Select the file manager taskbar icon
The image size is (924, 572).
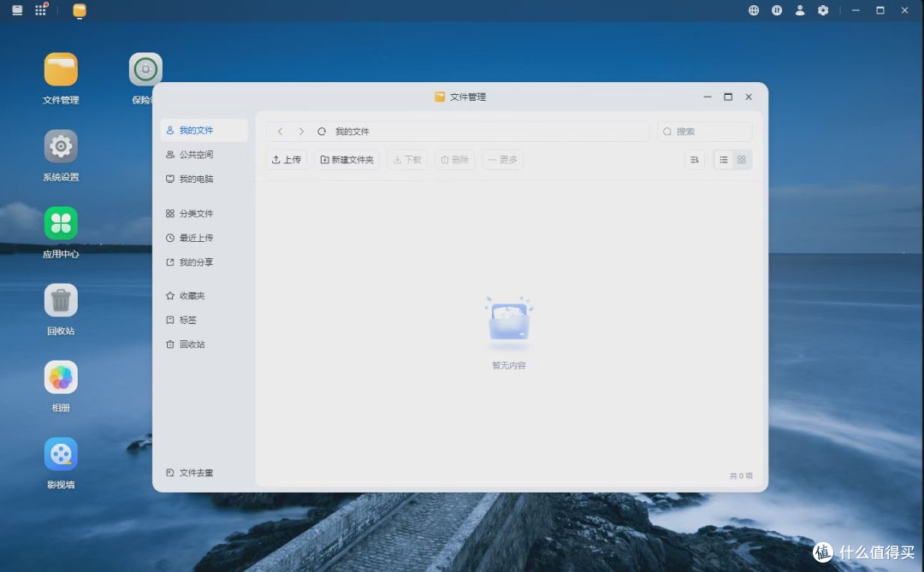click(80, 10)
